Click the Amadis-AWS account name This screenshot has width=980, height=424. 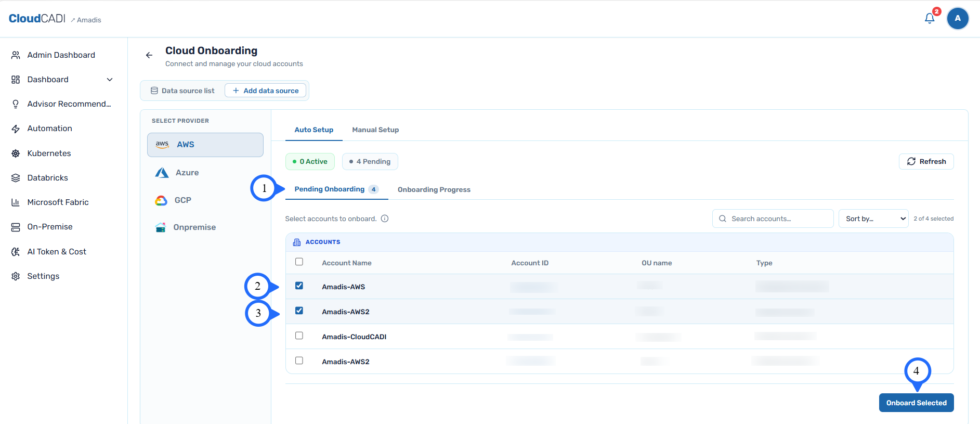point(344,287)
